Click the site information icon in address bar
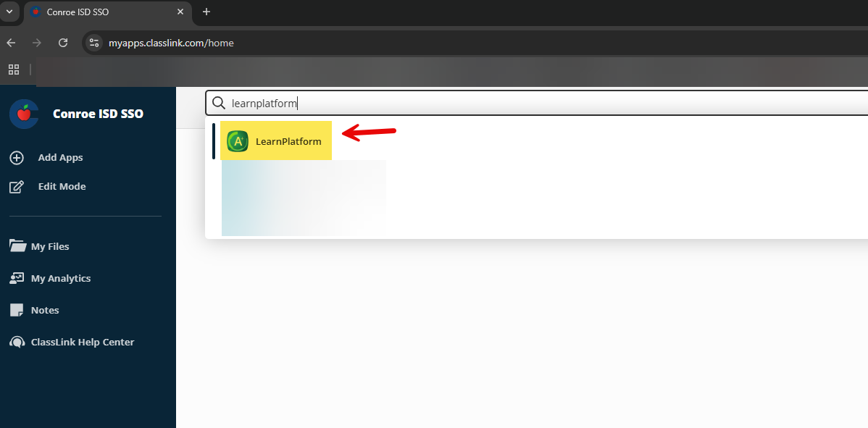This screenshot has width=868, height=428. pyautogui.click(x=93, y=43)
